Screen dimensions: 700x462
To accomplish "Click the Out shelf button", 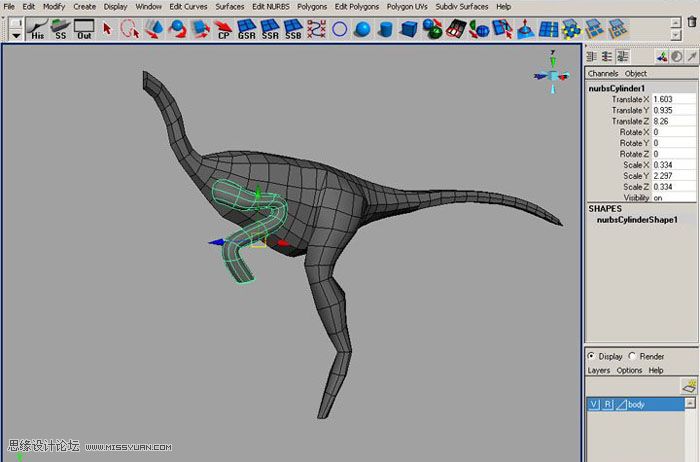I will coord(85,28).
